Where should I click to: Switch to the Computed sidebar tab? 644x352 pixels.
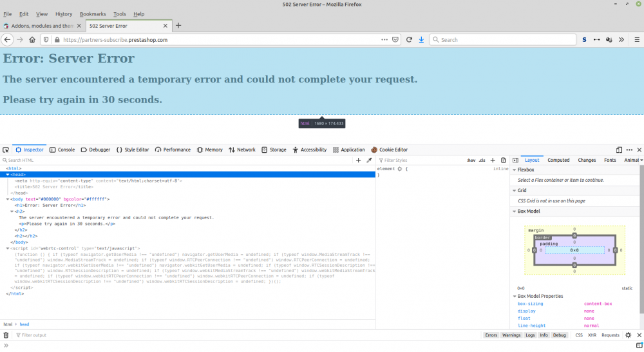pyautogui.click(x=558, y=161)
